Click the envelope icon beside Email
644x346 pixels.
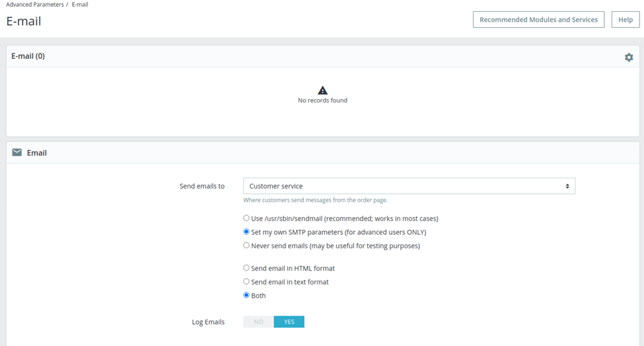(x=17, y=153)
